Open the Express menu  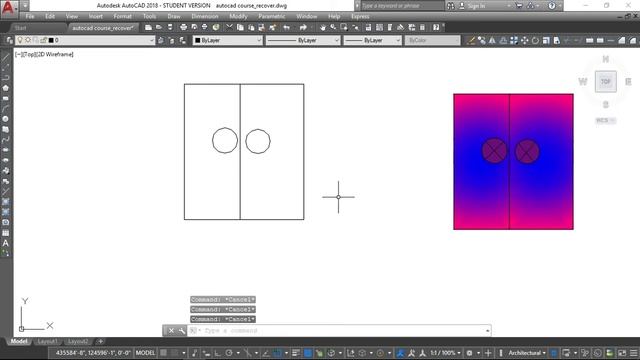(x=360, y=16)
